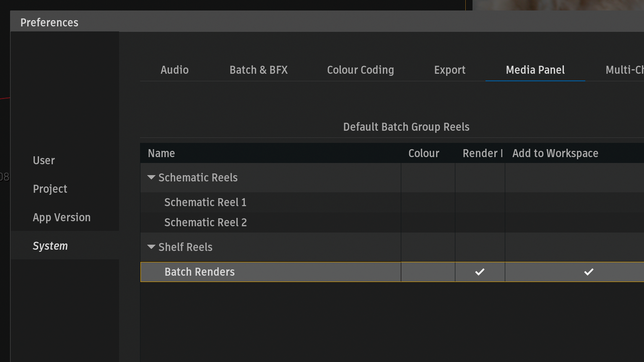Select the Export tab

449,70
